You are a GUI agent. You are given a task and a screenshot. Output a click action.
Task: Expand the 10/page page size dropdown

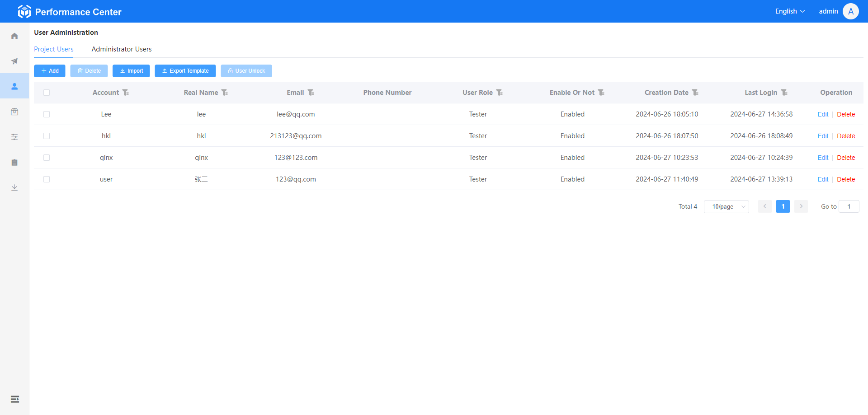pyautogui.click(x=726, y=207)
